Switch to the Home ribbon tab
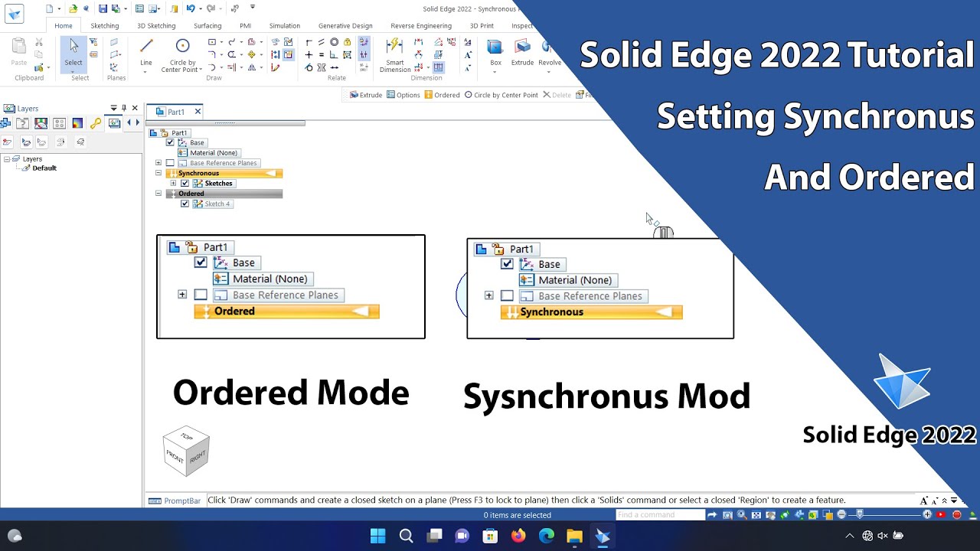 click(x=64, y=25)
